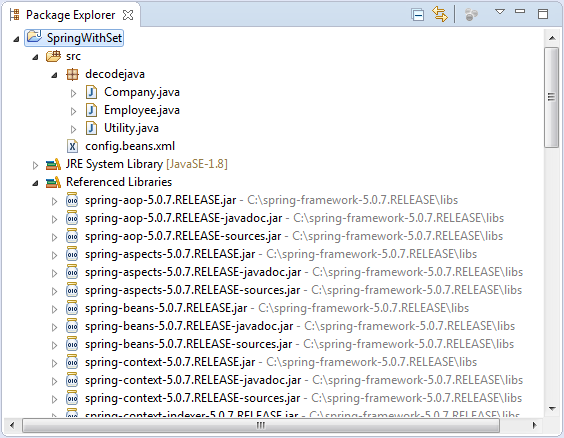Expand spring-aop-5.0.7.RELEASE.jar
The width and height of the screenshot is (564, 438).
pyautogui.click(x=54, y=201)
